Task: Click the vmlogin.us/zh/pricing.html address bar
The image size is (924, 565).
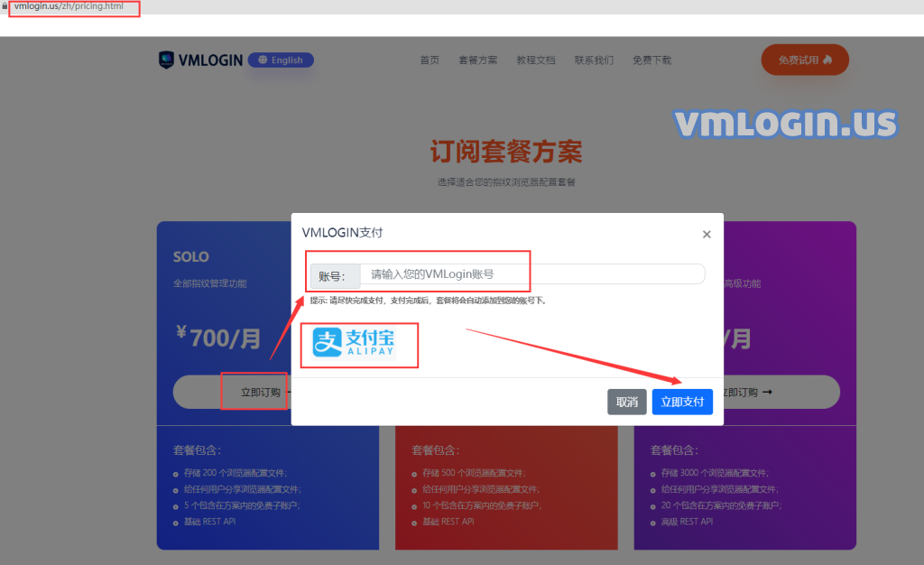Action: point(69,6)
